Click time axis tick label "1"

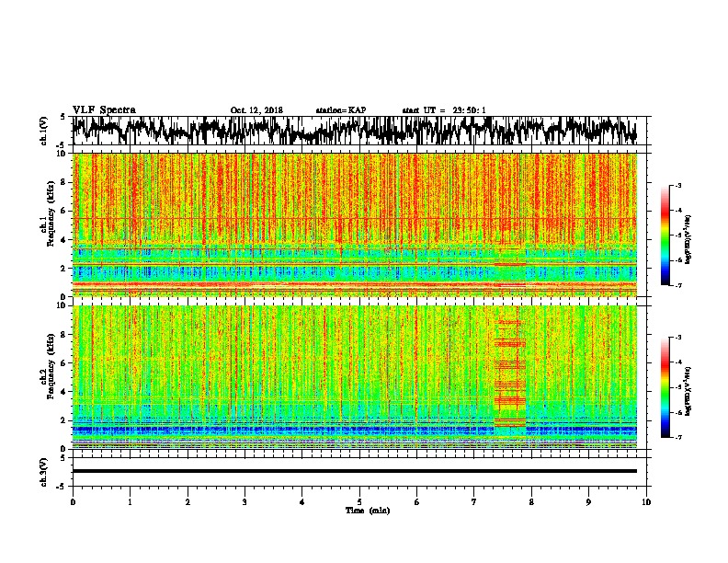coord(130,502)
